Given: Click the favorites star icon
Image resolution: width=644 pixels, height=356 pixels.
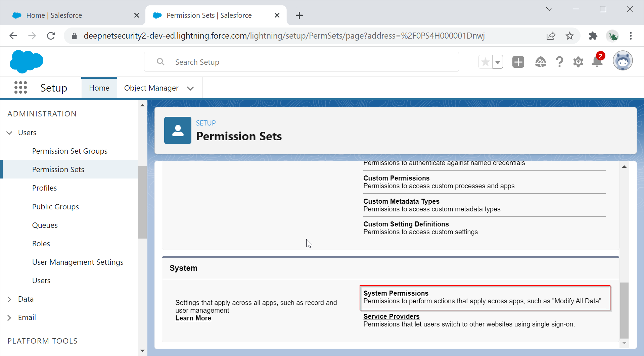Looking at the screenshot, I should pyautogui.click(x=485, y=62).
